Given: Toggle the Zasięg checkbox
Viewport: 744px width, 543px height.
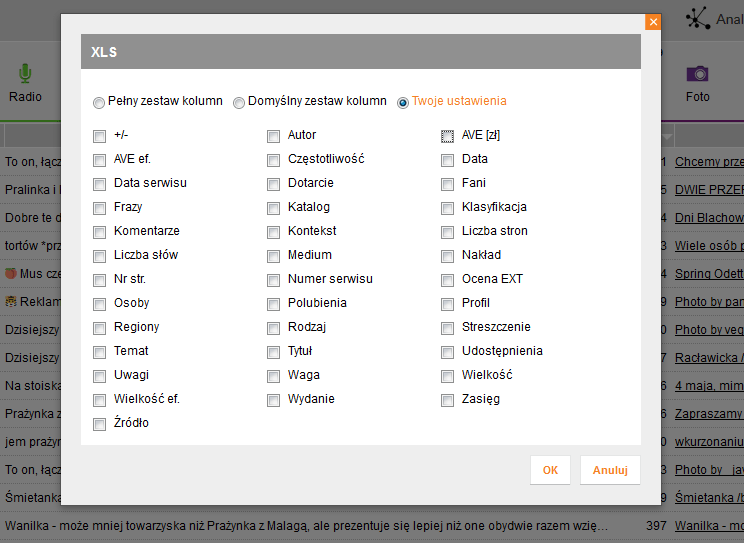Looking at the screenshot, I should 447,400.
